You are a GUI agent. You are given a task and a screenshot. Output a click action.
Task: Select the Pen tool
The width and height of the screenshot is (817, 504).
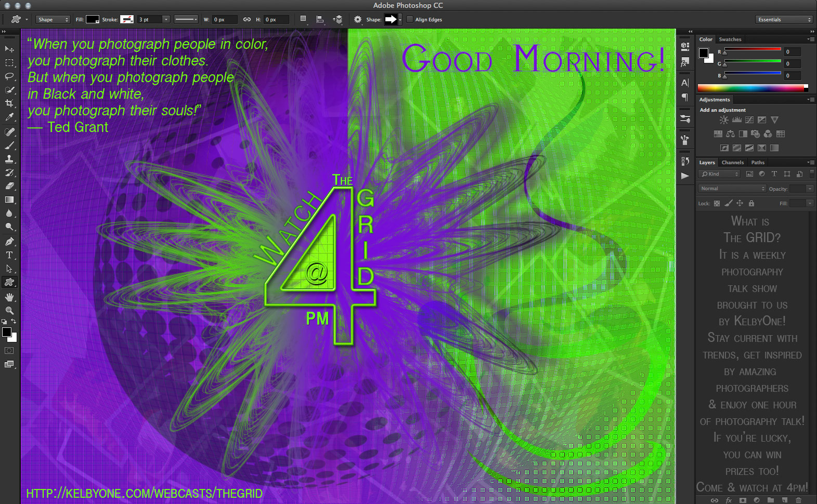(9, 242)
